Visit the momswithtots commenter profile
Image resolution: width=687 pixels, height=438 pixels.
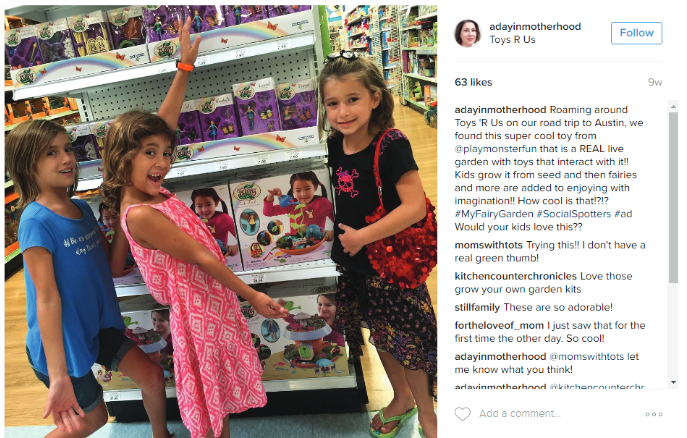pyautogui.click(x=489, y=245)
